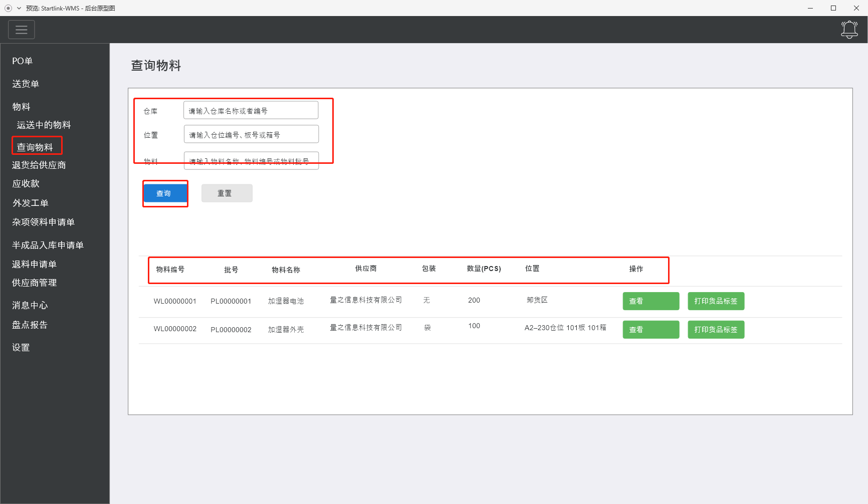Minimize the preview window

pos(810,8)
